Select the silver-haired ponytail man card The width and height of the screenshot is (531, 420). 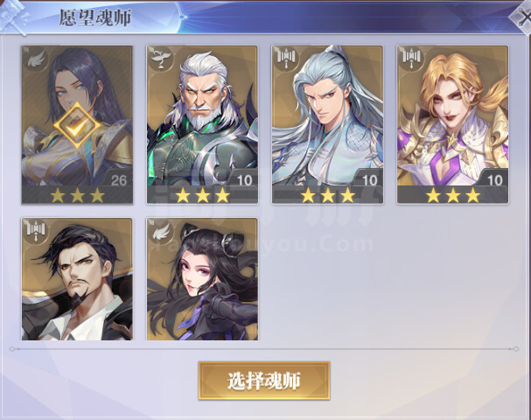click(327, 124)
